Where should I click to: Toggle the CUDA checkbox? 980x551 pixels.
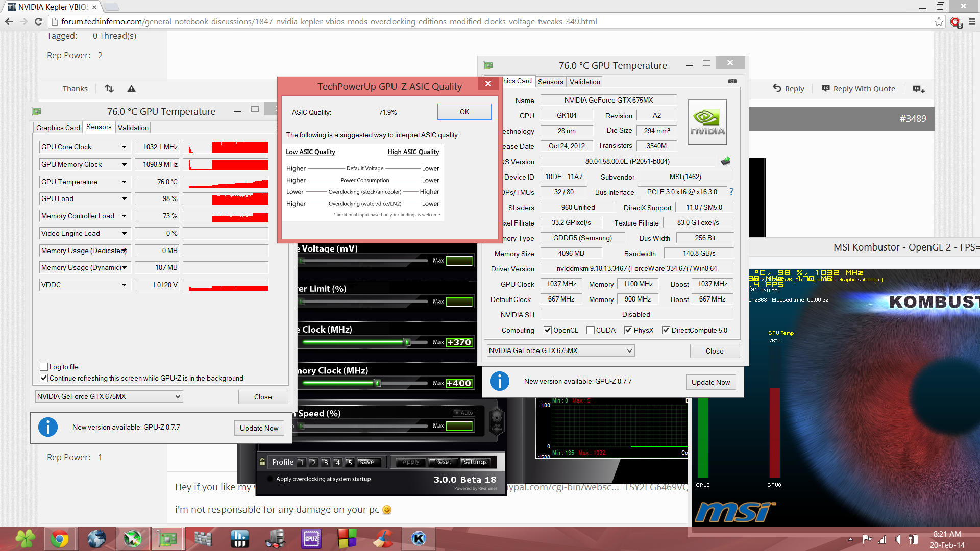pyautogui.click(x=591, y=330)
